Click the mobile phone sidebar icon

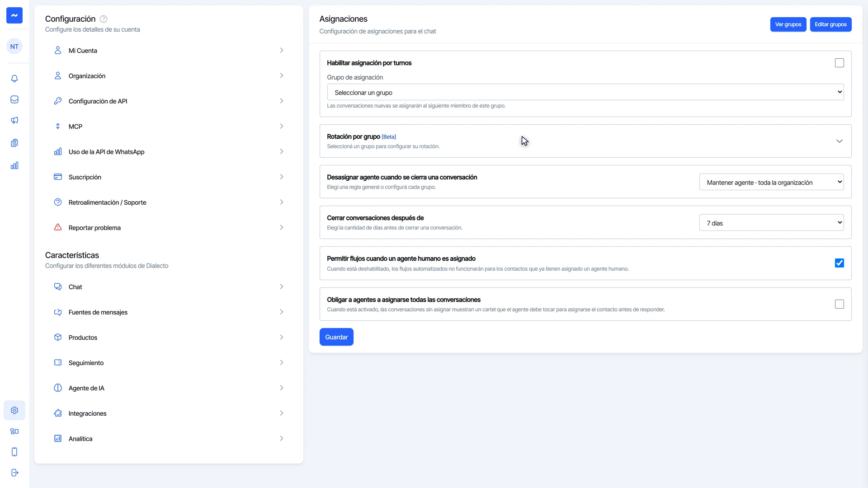coord(14,452)
